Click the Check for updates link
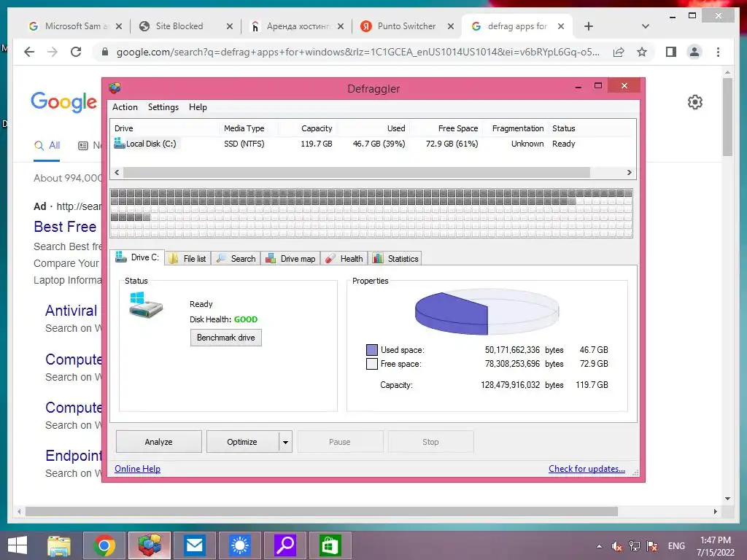 (587, 469)
